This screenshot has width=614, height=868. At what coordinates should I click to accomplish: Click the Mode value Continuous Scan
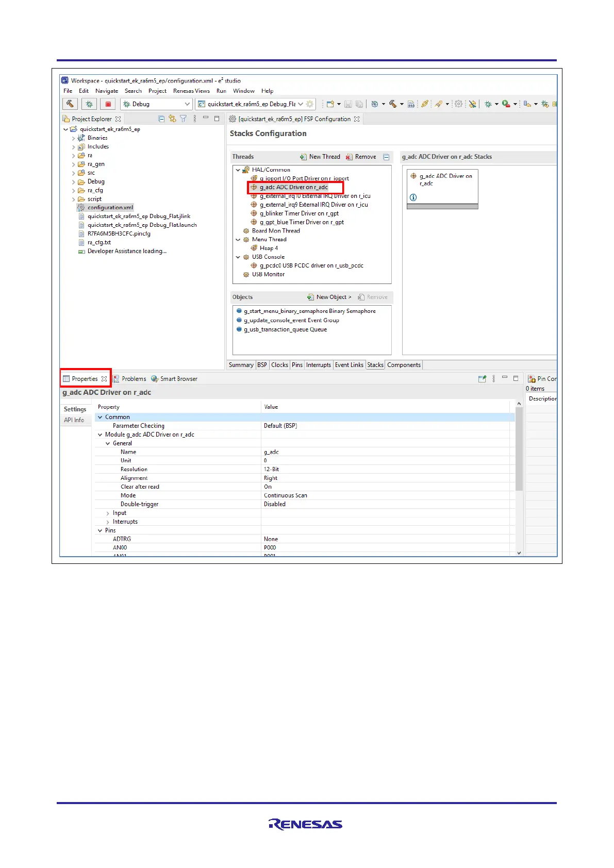pyautogui.click(x=285, y=495)
